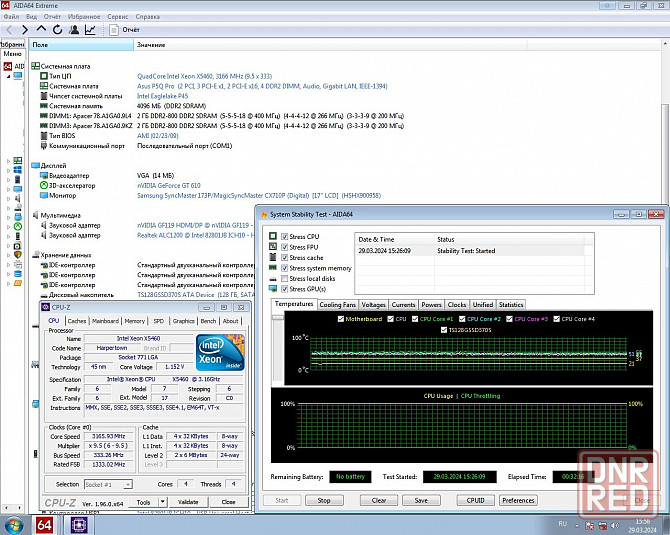Open the Файл menu
The width and height of the screenshot is (670, 535).
11,17
